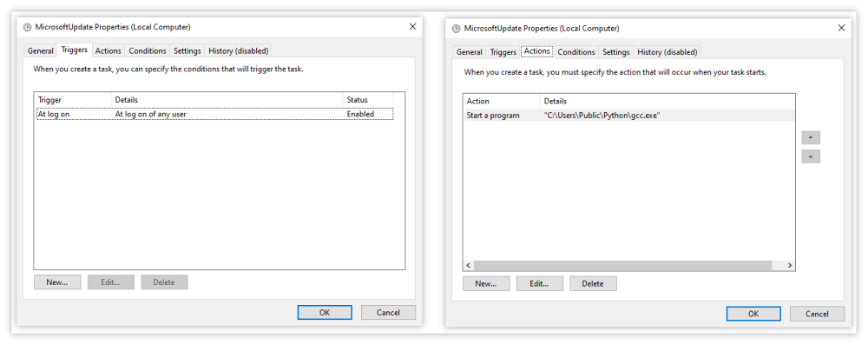
Task: Click Delete button under the triggers list
Action: tap(164, 282)
